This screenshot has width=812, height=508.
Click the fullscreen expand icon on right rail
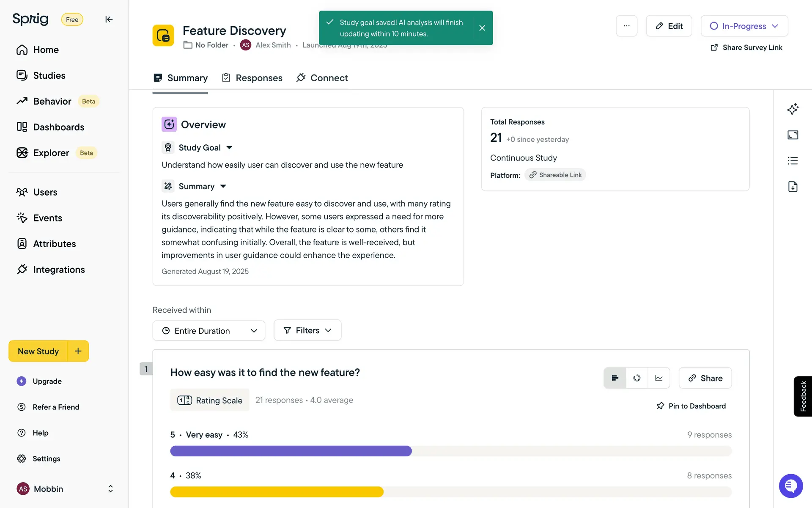point(793,135)
